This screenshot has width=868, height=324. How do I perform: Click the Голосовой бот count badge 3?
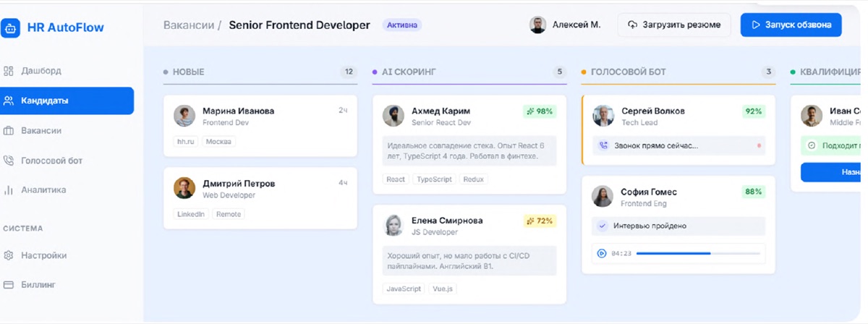pyautogui.click(x=768, y=72)
